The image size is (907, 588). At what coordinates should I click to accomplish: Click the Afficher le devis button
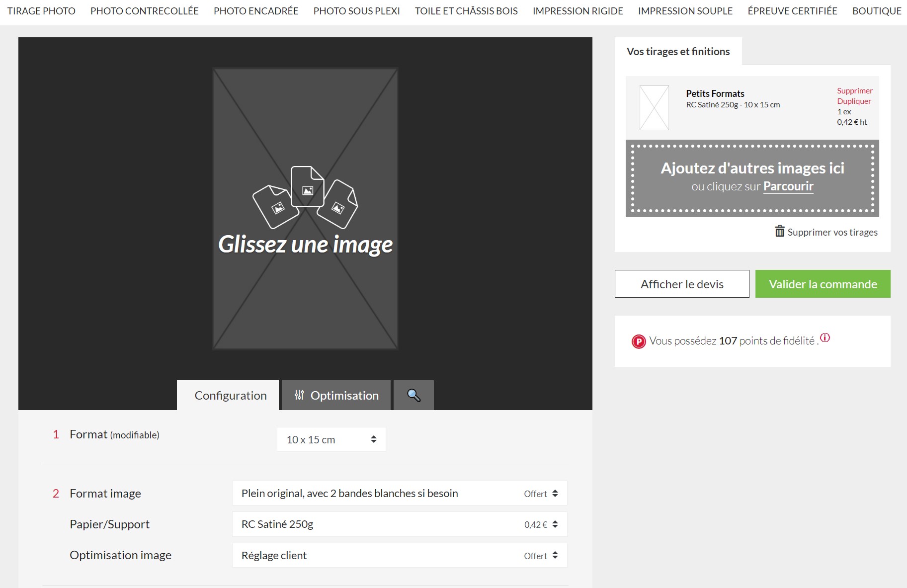click(682, 284)
